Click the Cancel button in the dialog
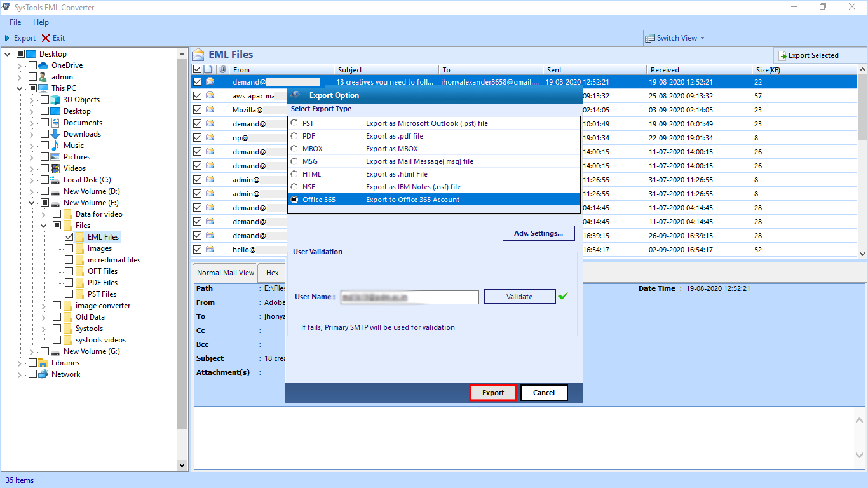 (543, 393)
